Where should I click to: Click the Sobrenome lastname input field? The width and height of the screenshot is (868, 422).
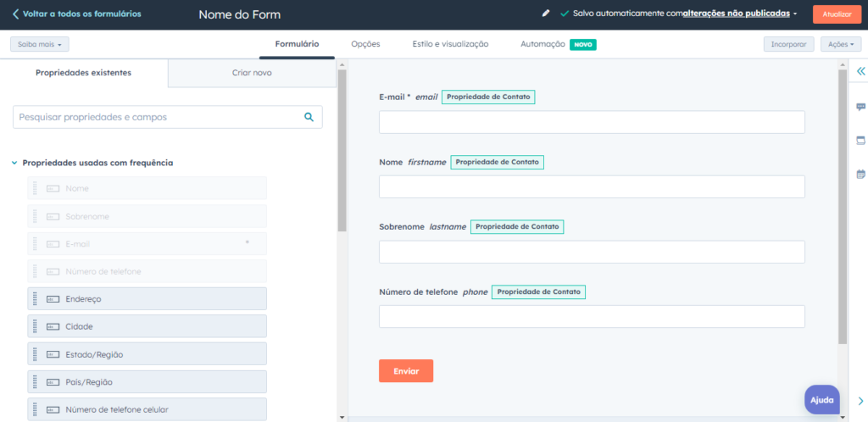[592, 252]
